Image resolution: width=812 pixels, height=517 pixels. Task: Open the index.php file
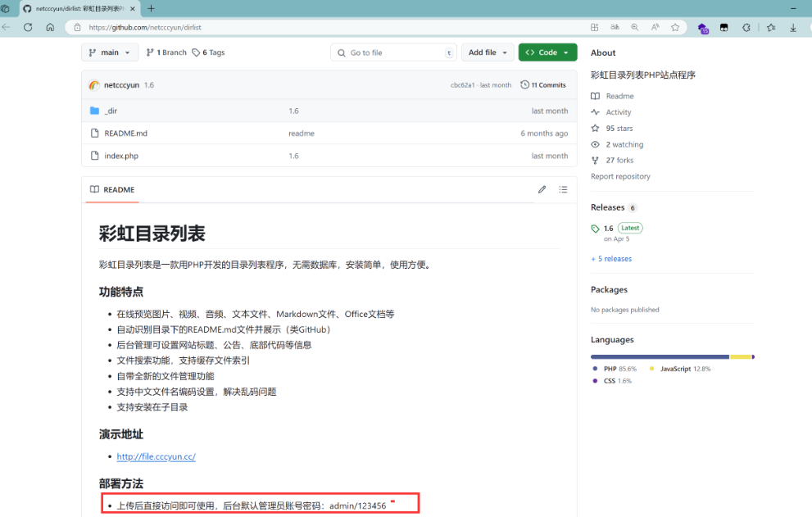coord(121,156)
